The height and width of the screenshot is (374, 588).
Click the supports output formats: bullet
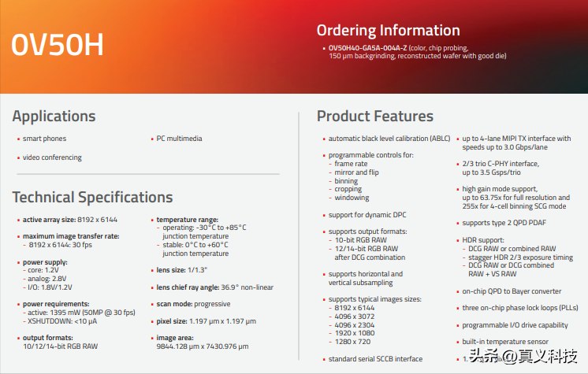tap(368, 231)
